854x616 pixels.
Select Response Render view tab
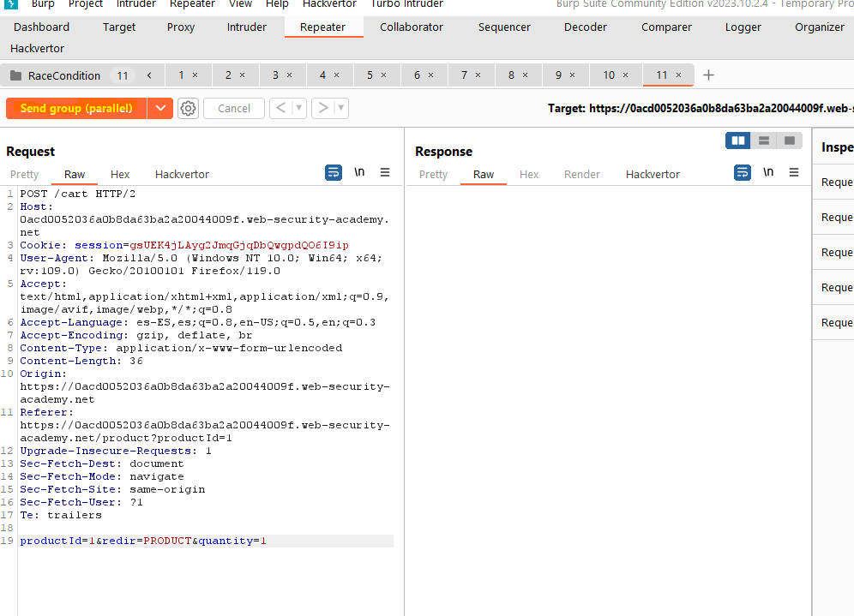pyautogui.click(x=581, y=175)
